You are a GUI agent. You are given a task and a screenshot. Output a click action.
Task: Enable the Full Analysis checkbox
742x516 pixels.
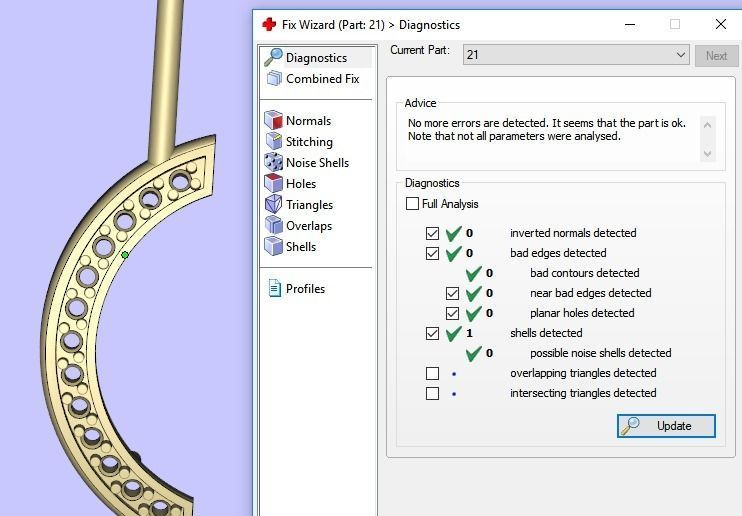tap(412, 204)
